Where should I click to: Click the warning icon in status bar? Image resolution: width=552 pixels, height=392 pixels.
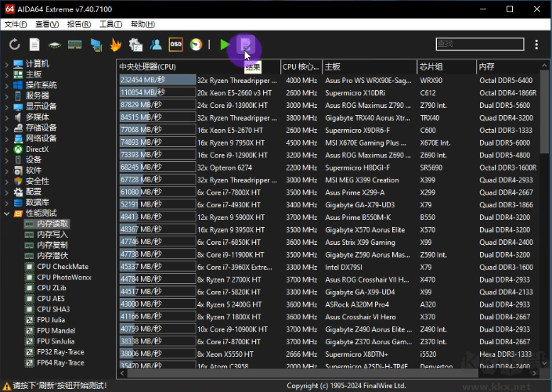click(6, 386)
